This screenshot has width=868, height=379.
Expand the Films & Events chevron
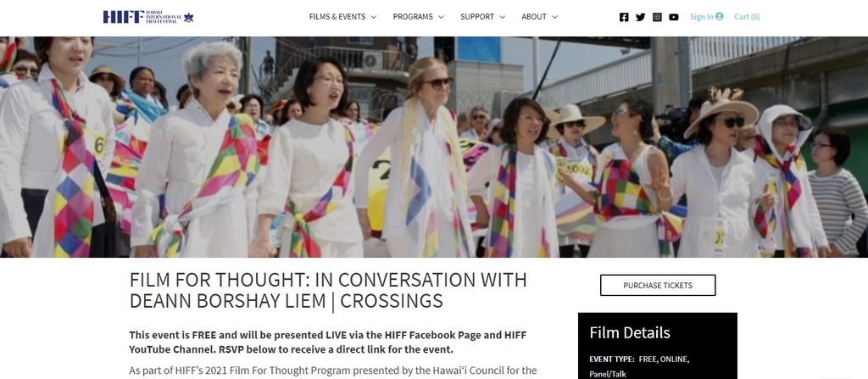pyautogui.click(x=374, y=17)
